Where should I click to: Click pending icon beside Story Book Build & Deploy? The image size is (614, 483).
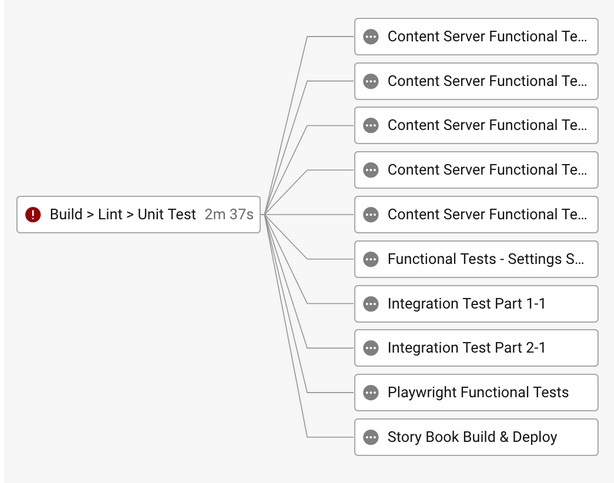(x=371, y=437)
